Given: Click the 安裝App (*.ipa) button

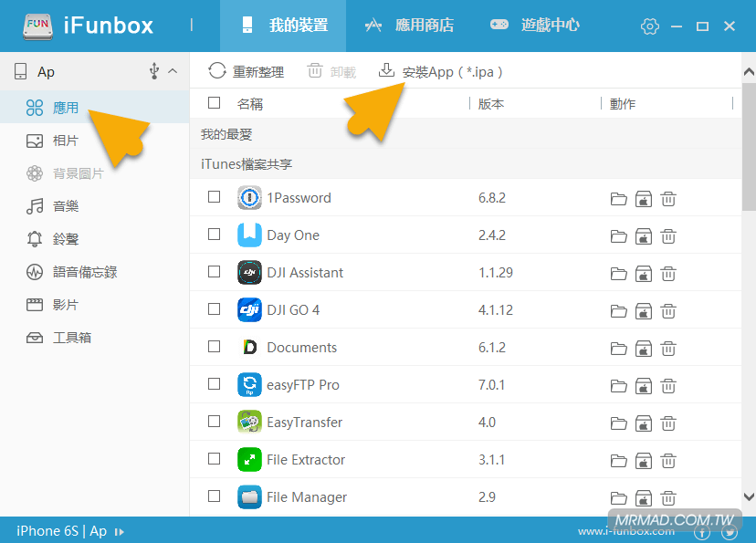Looking at the screenshot, I should 441,71.
